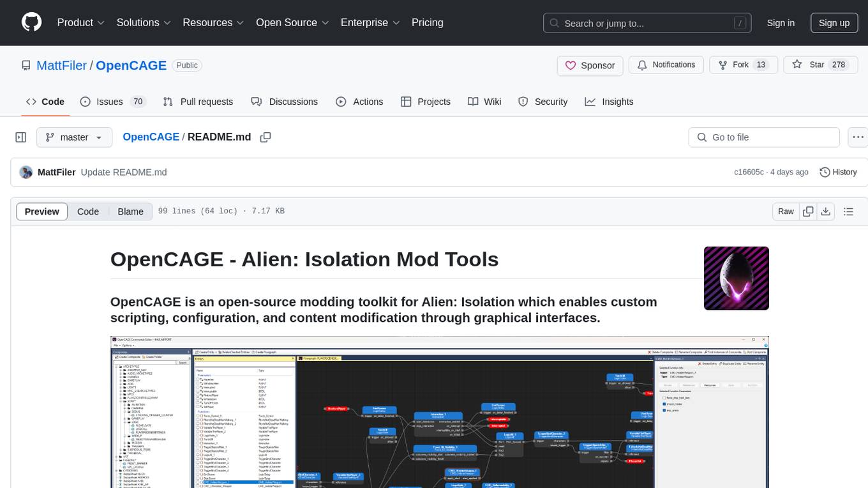
Task: Copy the raw file contents
Action: (x=808, y=211)
